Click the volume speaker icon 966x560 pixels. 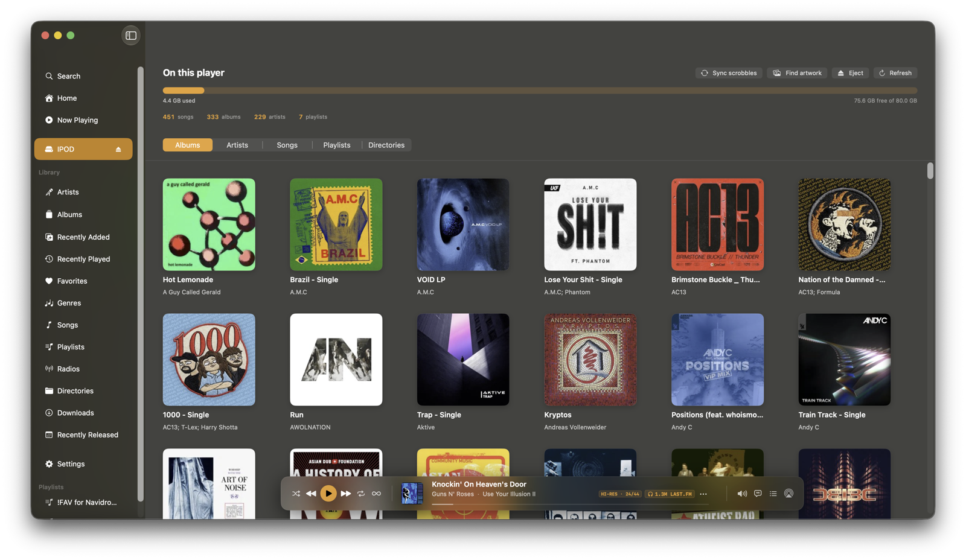point(742,494)
